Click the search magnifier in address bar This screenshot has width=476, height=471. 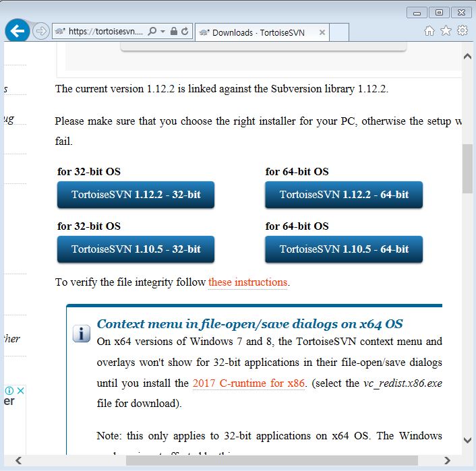tap(152, 31)
